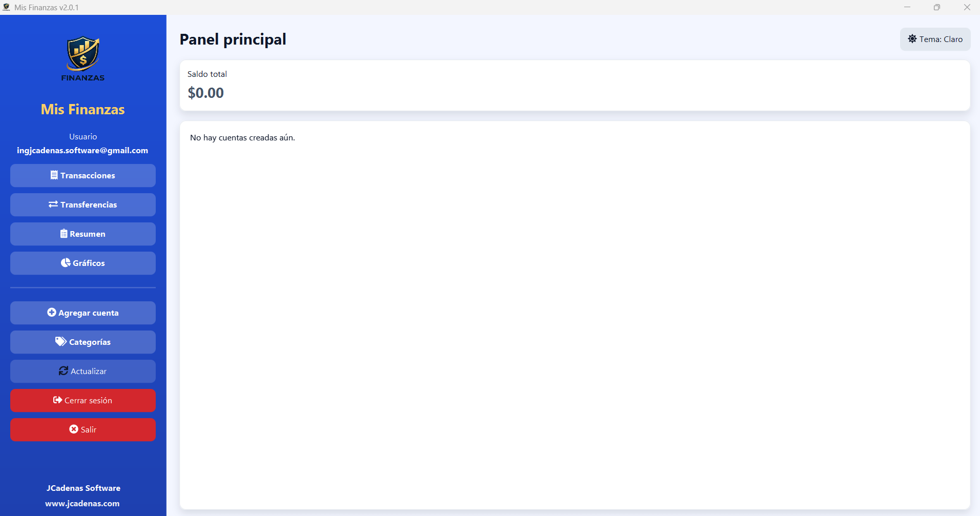980x516 pixels.
Task: Click the pie chart icon for Gráficos
Action: tap(66, 263)
